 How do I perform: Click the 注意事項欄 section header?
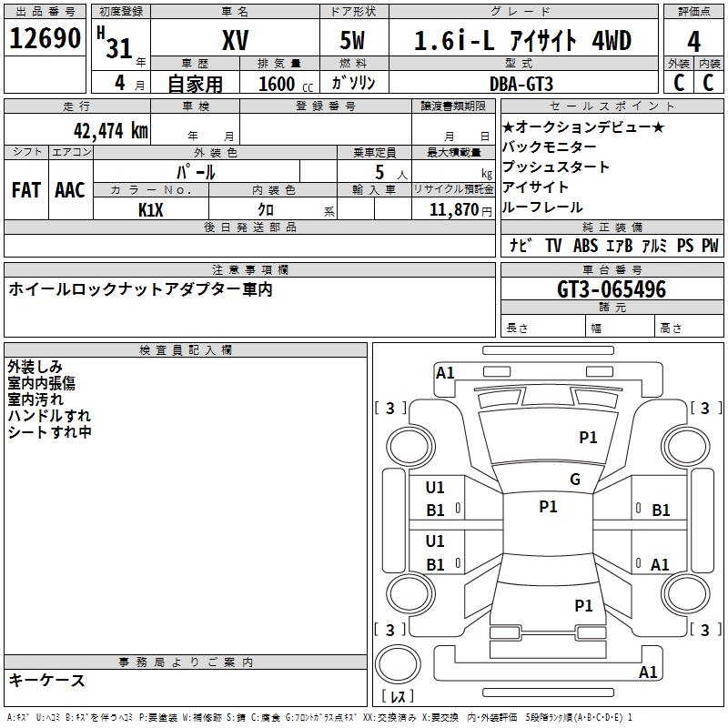(x=250, y=269)
